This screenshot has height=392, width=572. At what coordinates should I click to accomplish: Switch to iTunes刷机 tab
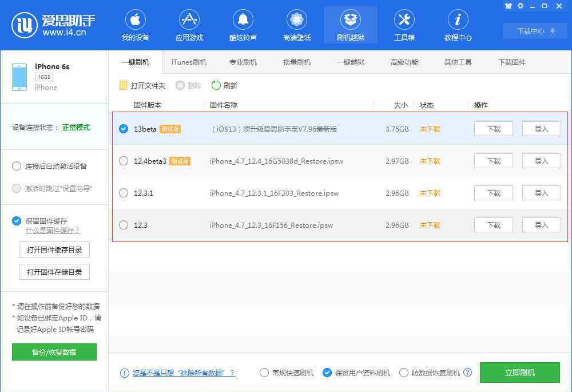189,62
